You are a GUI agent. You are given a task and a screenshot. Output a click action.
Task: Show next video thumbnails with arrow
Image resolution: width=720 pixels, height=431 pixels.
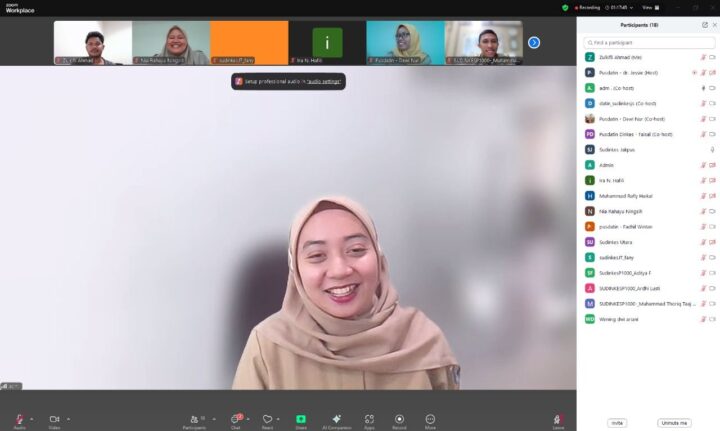coord(534,43)
